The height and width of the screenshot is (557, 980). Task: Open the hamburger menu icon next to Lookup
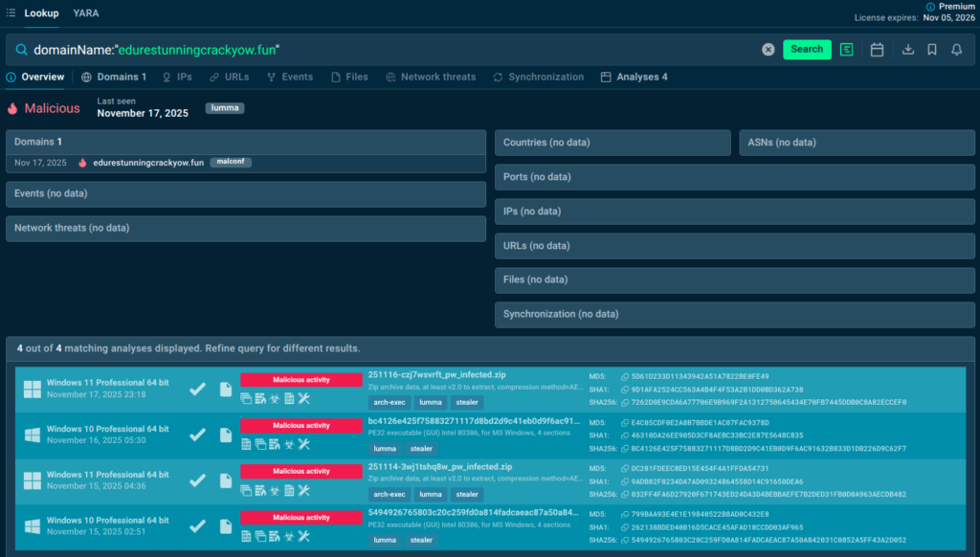point(11,13)
